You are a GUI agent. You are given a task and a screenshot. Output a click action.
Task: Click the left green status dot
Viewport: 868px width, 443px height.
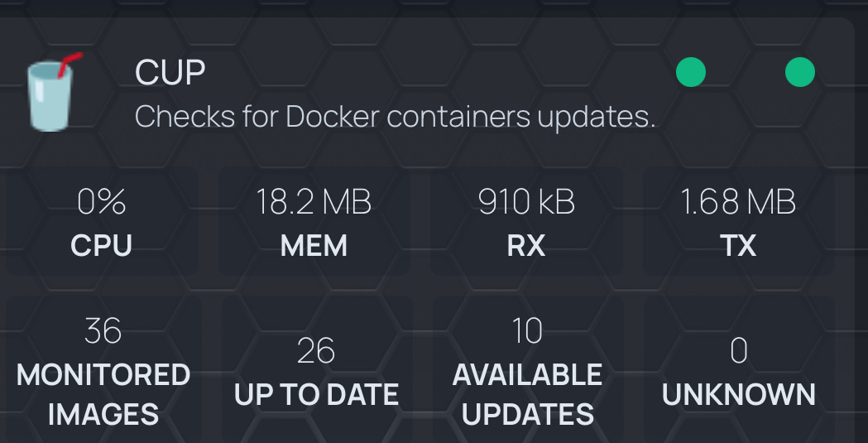[x=691, y=72]
